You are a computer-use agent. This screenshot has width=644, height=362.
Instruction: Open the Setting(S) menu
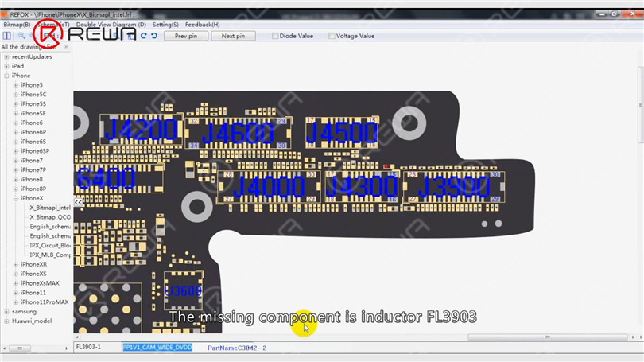[165, 25]
